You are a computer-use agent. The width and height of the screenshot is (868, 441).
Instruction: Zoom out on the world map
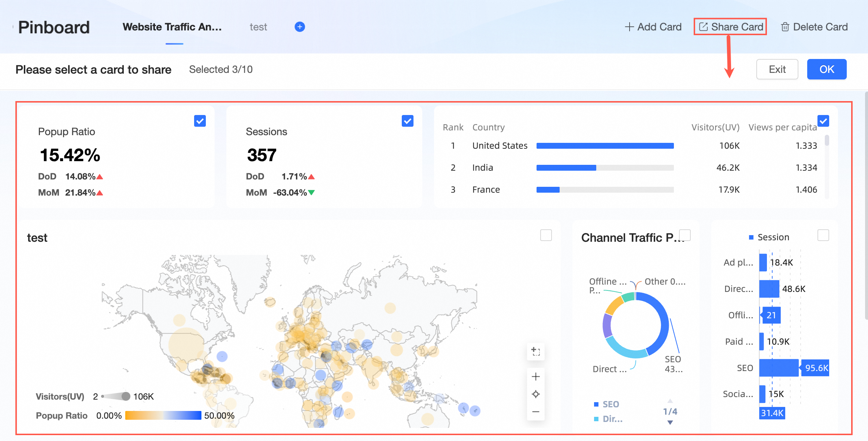535,412
